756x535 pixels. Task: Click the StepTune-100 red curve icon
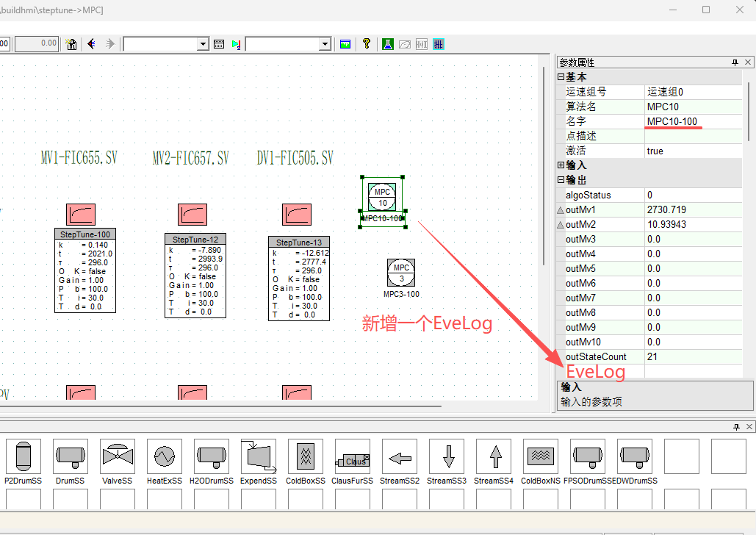click(x=81, y=215)
